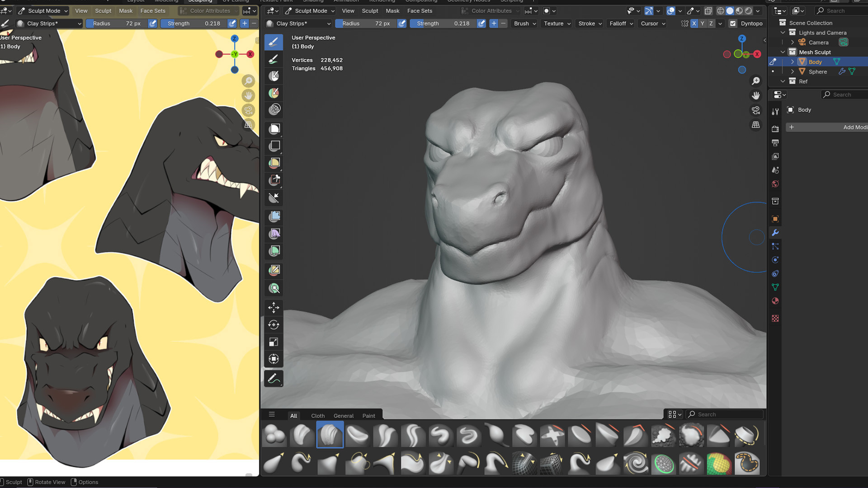Screen dimensions: 868x488
Task: Select the Mask brush tool
Action: click(x=274, y=76)
